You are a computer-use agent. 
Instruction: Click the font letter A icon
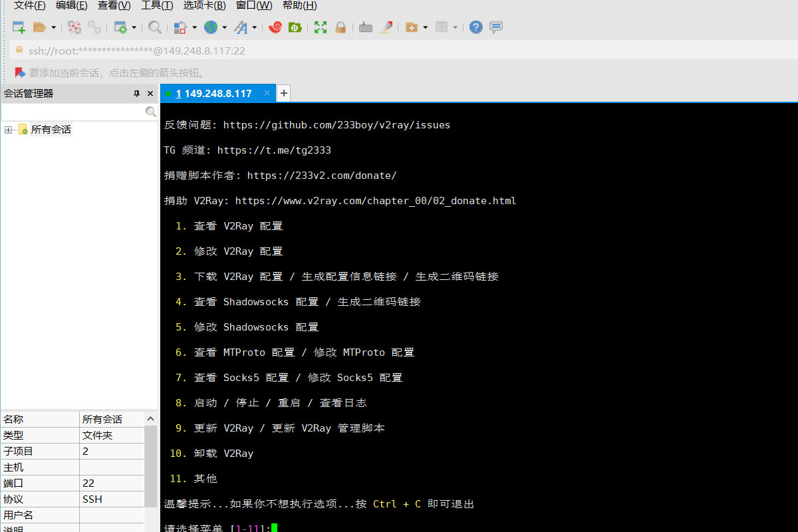pos(241,27)
